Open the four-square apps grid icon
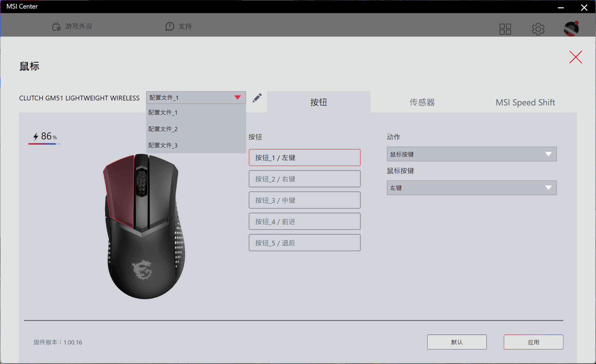Screen dimensions: 596x364 [x=505, y=29]
